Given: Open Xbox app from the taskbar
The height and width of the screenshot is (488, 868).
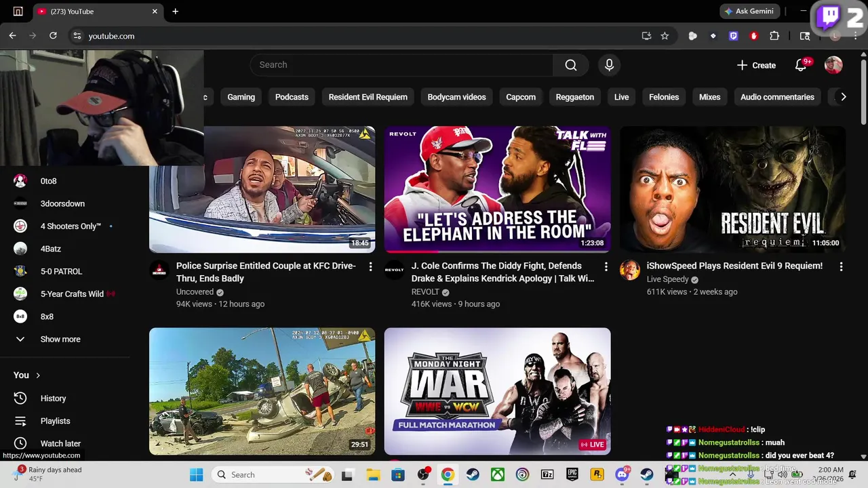Looking at the screenshot, I should [x=497, y=474].
